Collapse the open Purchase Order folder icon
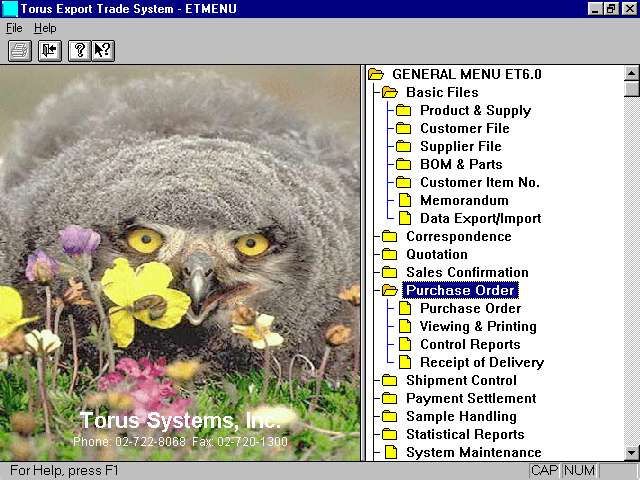This screenshot has height=480, width=640. [x=390, y=290]
